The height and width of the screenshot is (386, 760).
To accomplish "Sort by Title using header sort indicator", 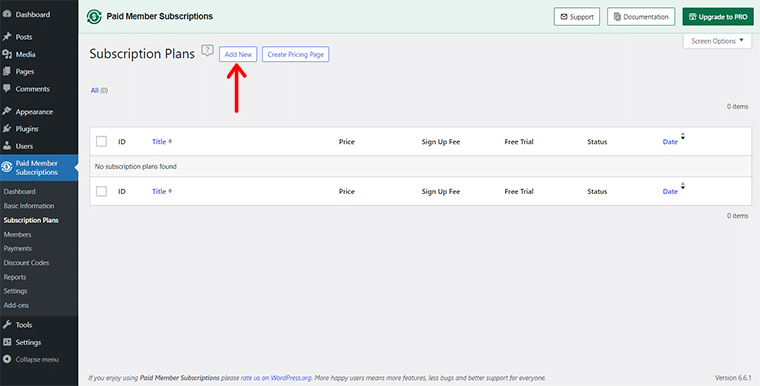I will point(170,142).
